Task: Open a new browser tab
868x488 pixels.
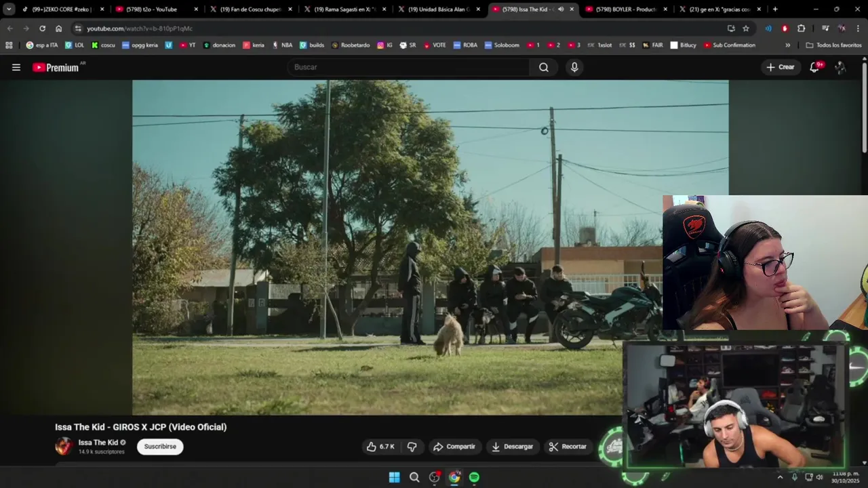Action: click(x=775, y=9)
